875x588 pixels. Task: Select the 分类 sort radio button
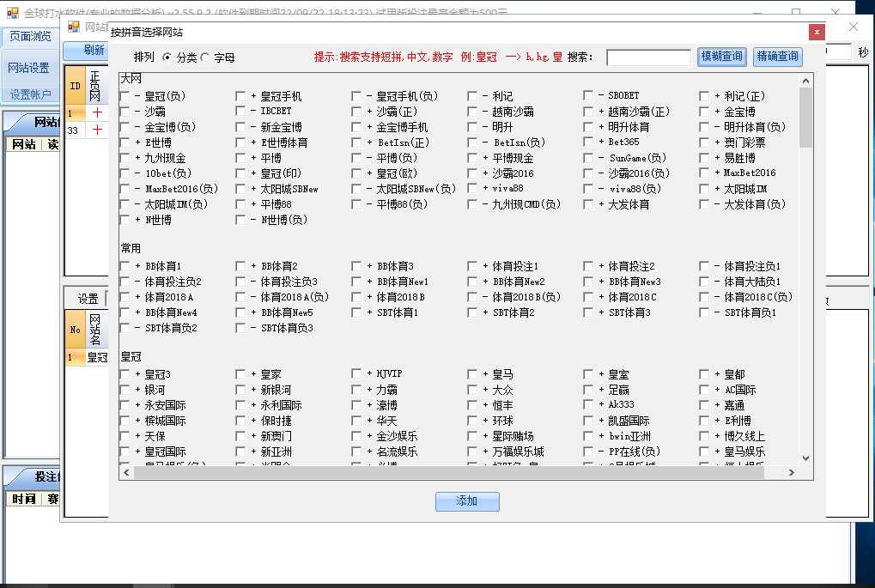pos(167,58)
